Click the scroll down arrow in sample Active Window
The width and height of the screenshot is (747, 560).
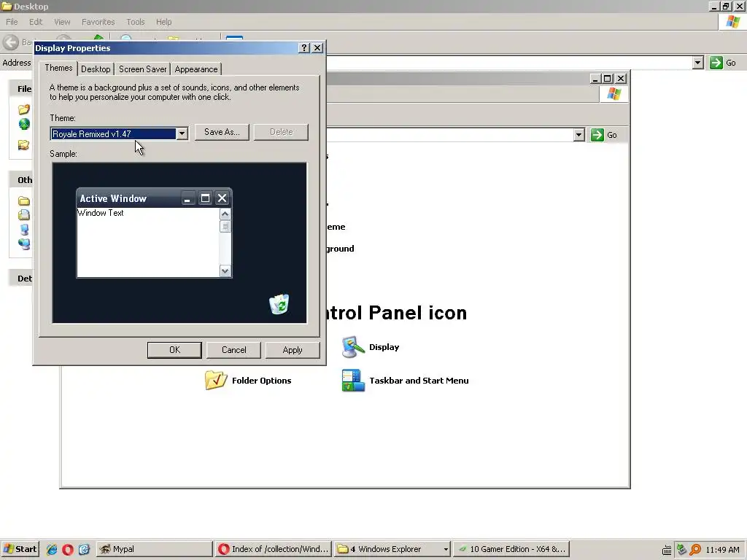225,271
